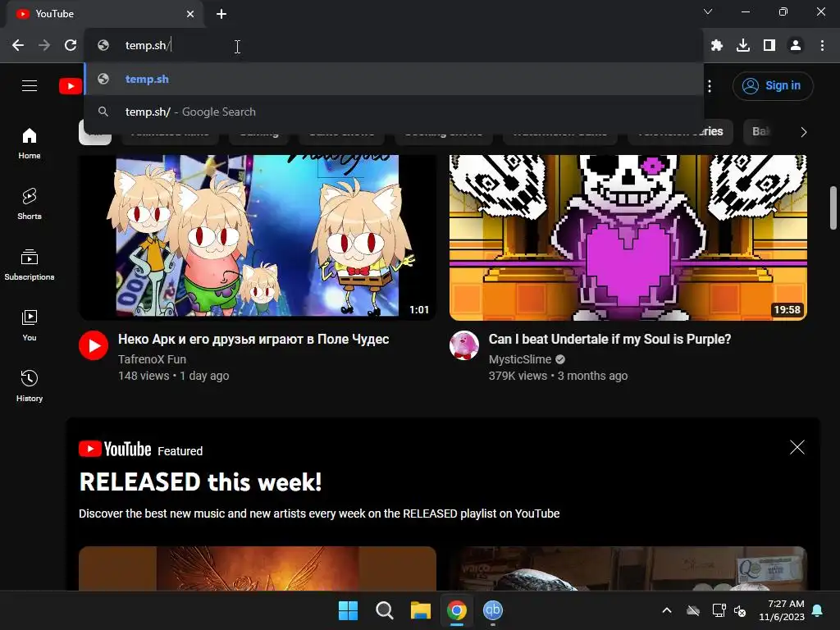Open the Chrome extensions puzzle icon
The height and width of the screenshot is (630, 840).
coord(717,46)
